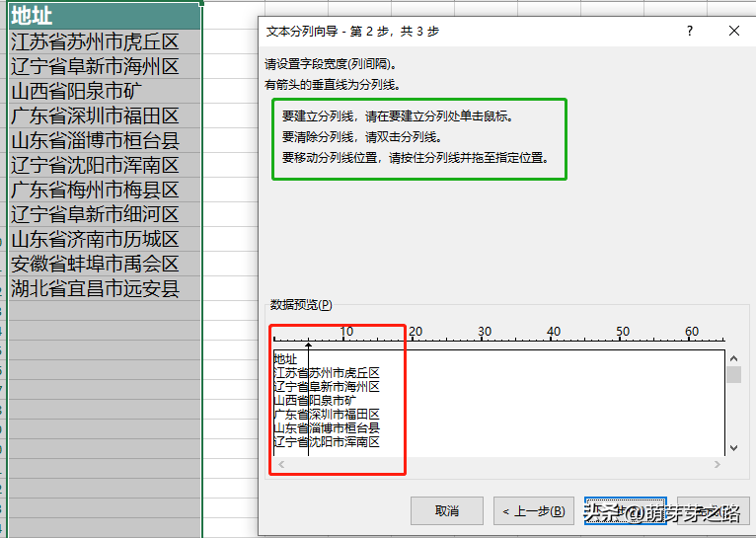Click right arrow of preview horizontal scrollbar
The width and height of the screenshot is (756, 538).
coord(717,464)
